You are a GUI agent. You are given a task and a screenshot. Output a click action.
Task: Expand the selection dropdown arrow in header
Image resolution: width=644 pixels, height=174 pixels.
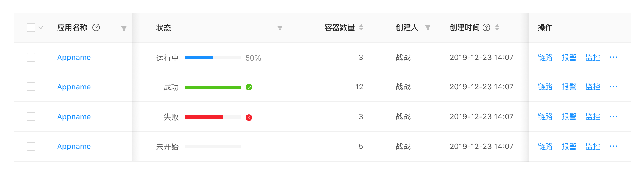[x=41, y=27]
